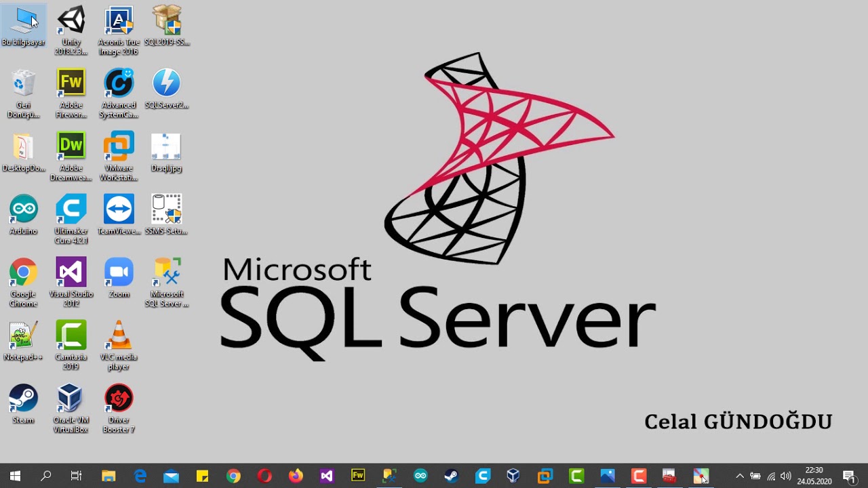Open the Ultimaker Cura 4.2.1 desktop shortcut
The height and width of the screenshot is (488, 868).
pyautogui.click(x=71, y=220)
